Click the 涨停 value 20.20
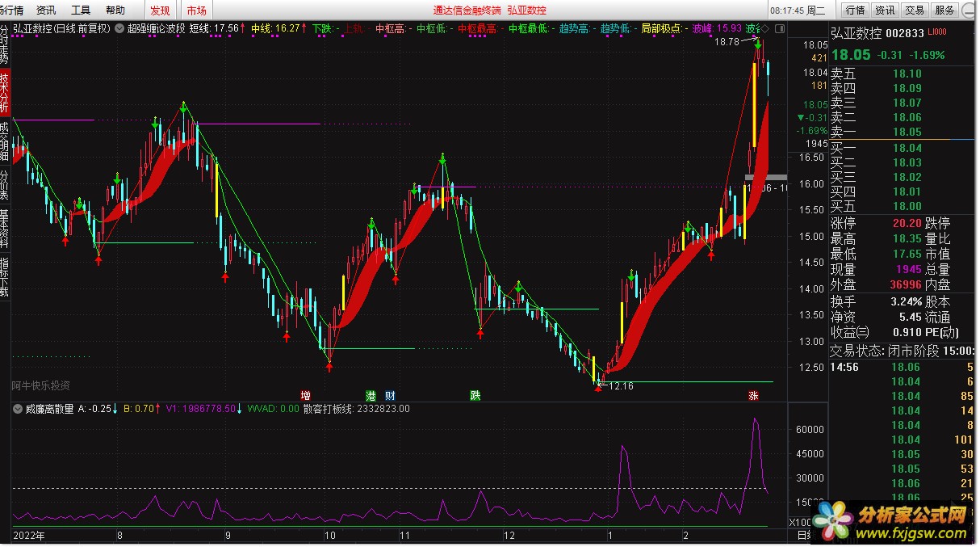 pyautogui.click(x=907, y=223)
